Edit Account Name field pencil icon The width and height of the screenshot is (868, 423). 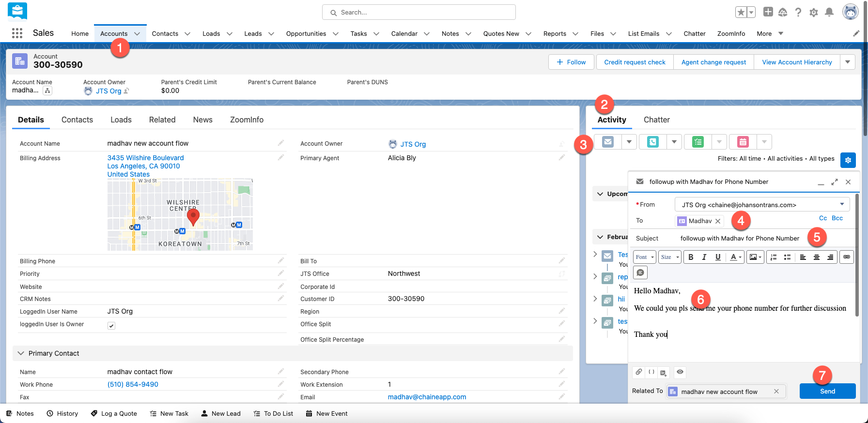[x=281, y=143]
